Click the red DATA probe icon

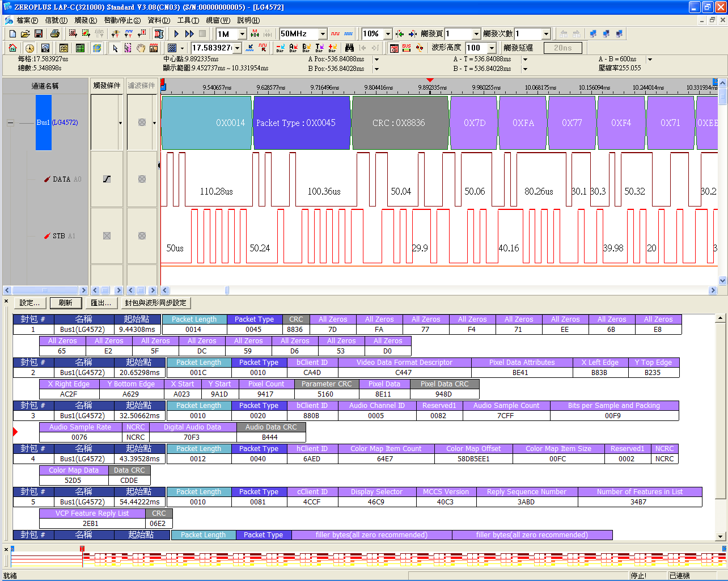48,179
